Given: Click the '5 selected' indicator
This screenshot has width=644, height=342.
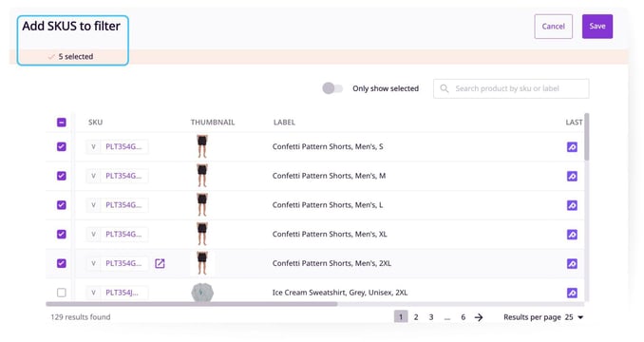Looking at the screenshot, I should (x=70, y=57).
